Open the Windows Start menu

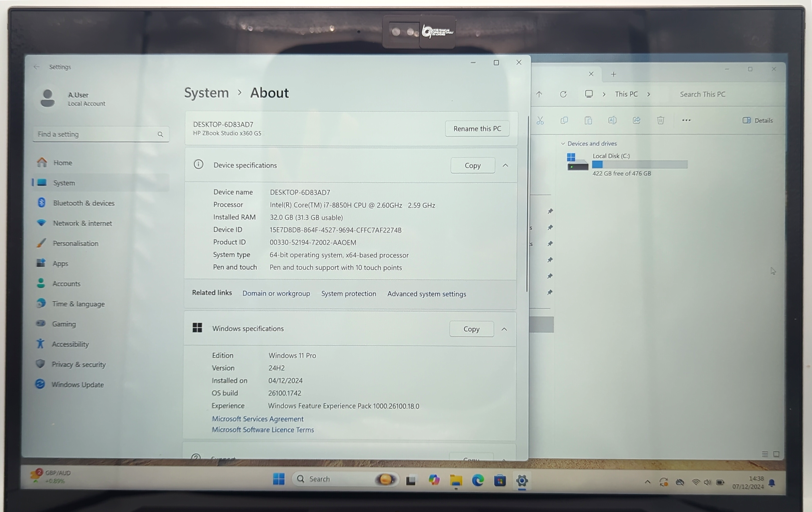pos(279,479)
